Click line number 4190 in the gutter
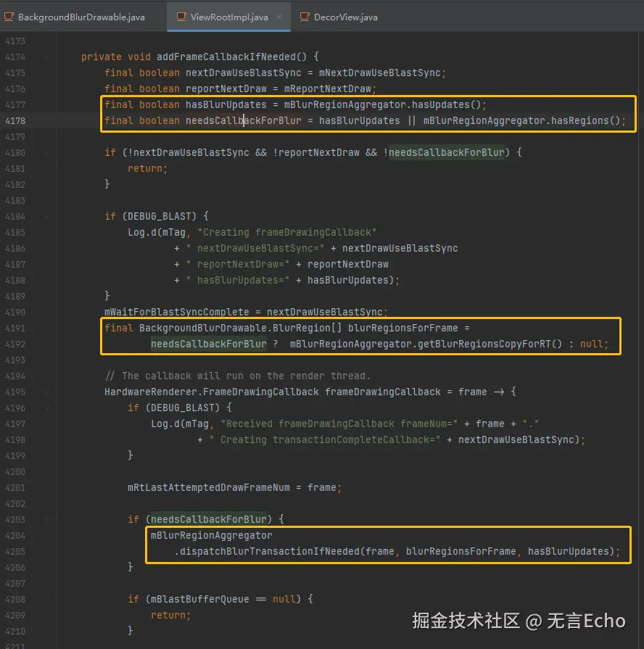The image size is (644, 649). (x=15, y=313)
